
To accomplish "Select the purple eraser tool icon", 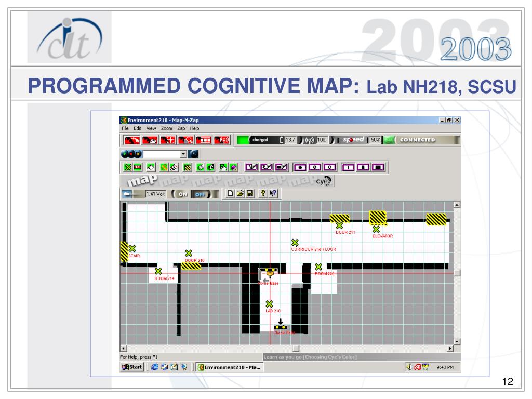I will [x=233, y=167].
